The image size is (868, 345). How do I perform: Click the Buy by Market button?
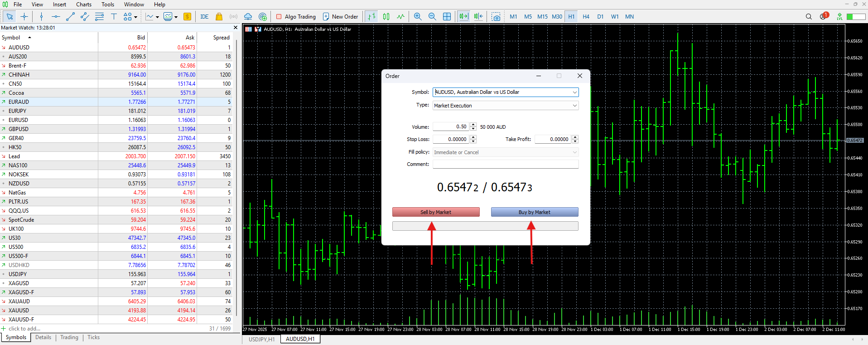[535, 212]
